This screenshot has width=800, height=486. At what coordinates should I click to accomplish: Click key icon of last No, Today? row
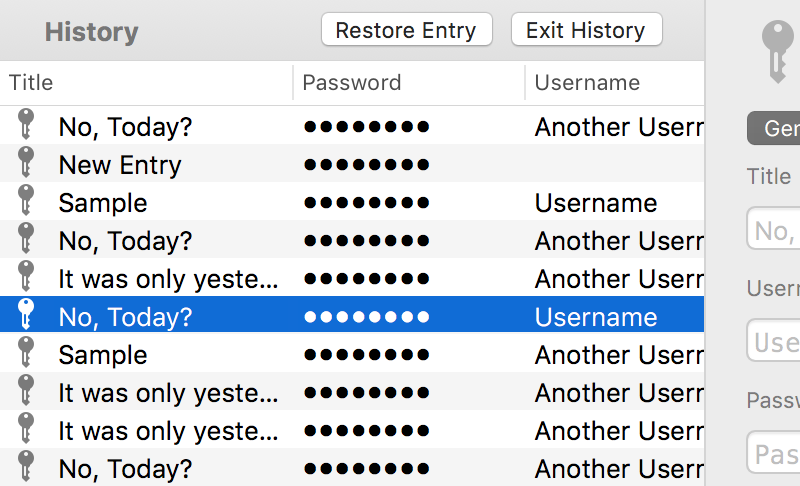26,466
